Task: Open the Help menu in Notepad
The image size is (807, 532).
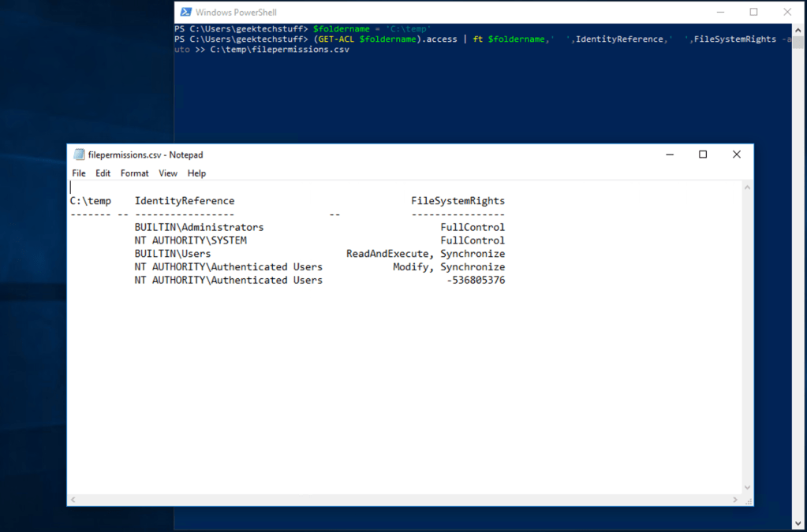Action: click(x=196, y=173)
